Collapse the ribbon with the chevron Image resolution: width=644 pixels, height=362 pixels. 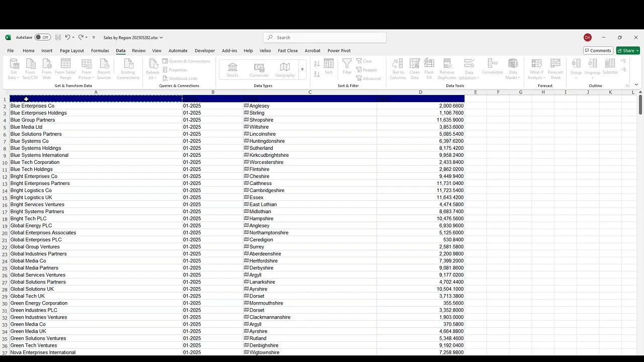(x=636, y=85)
